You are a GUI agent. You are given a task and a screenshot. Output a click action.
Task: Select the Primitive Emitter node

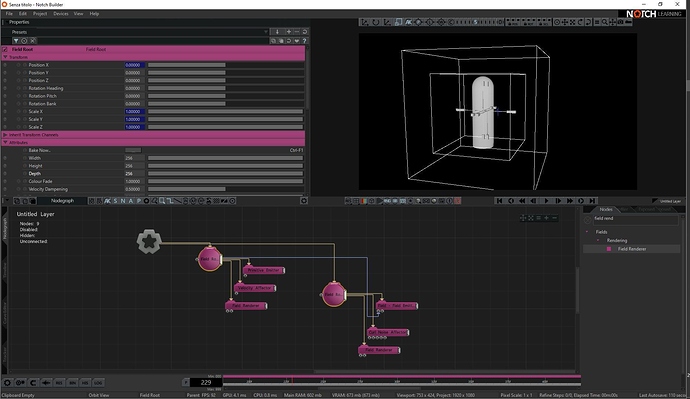point(264,270)
